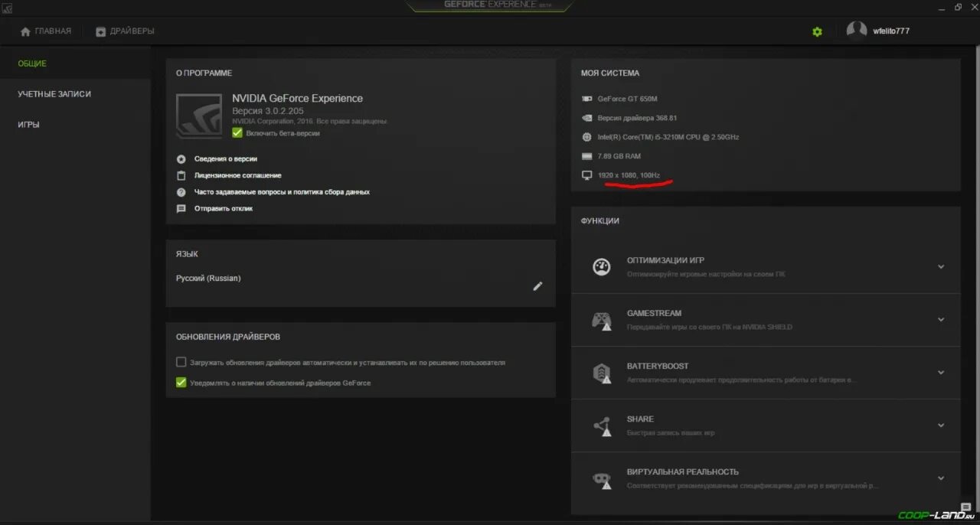This screenshot has height=525, width=980.
Task: Click the GPU icon beside GeForce GT 650M
Action: 587,99
